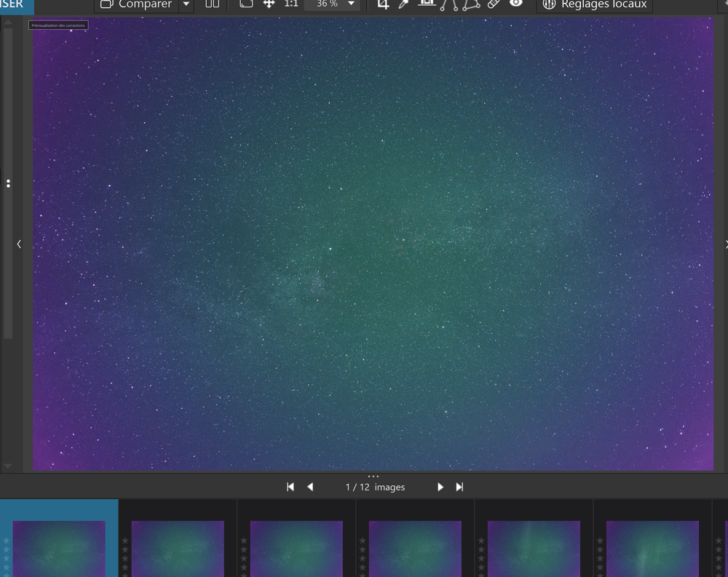This screenshot has height=577, width=728.
Task: Select the fifth filmstrip thumbnail
Action: pos(534,549)
